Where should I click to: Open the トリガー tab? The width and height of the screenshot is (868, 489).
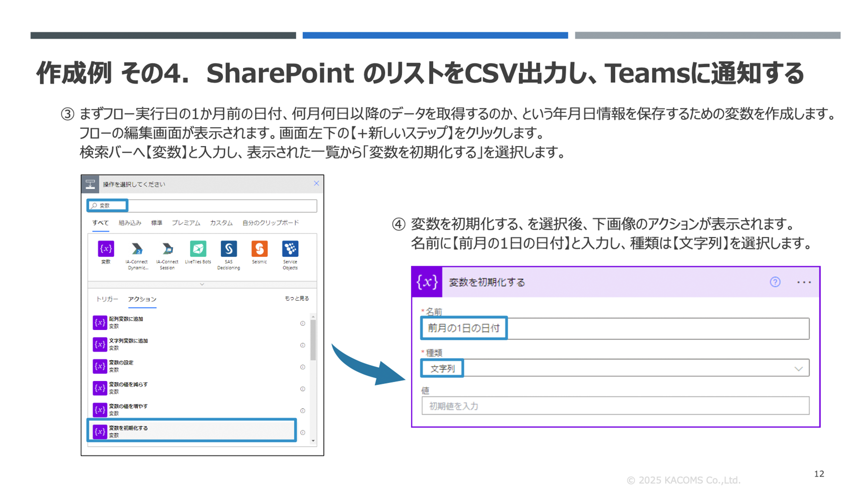pyautogui.click(x=107, y=299)
